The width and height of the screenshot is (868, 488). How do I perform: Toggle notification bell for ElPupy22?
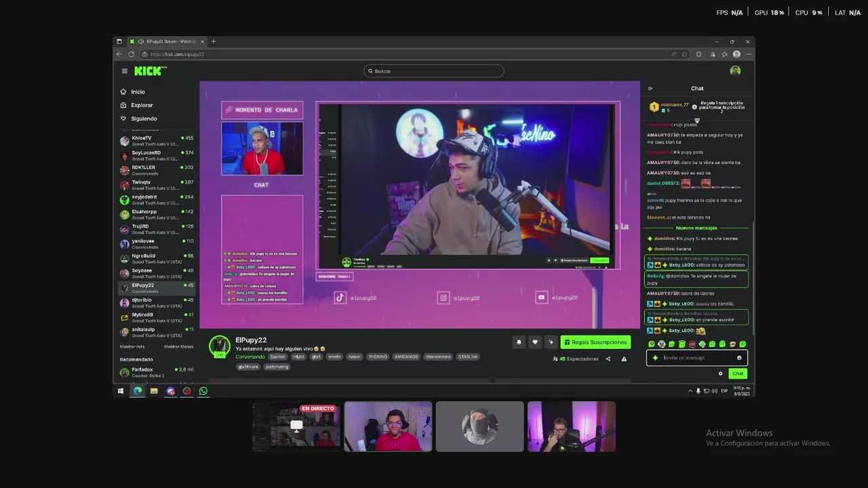pyautogui.click(x=519, y=342)
